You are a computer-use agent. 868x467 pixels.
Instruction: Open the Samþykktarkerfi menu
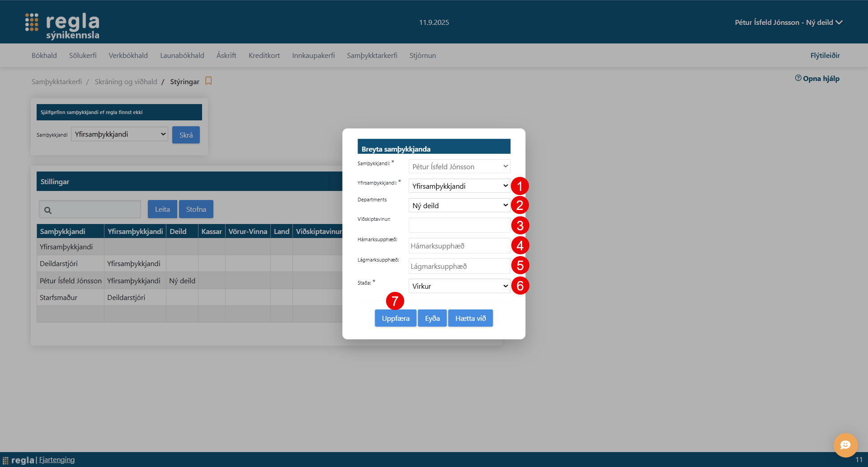click(x=372, y=55)
